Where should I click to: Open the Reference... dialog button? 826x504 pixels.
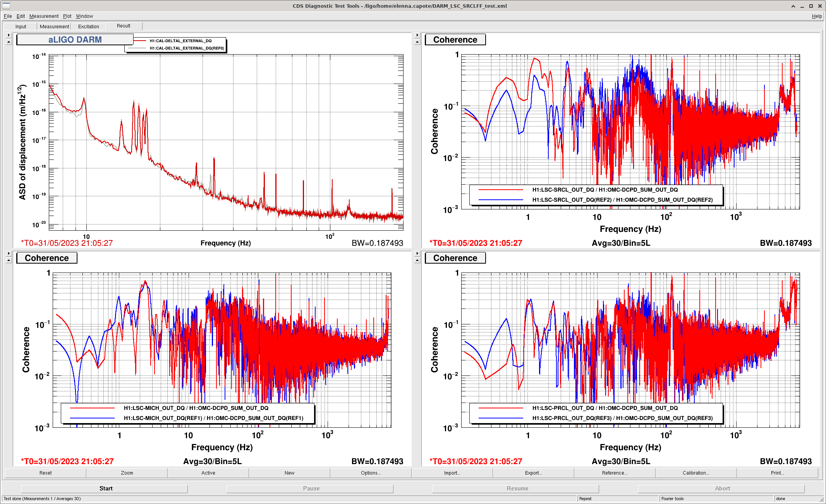pyautogui.click(x=615, y=473)
